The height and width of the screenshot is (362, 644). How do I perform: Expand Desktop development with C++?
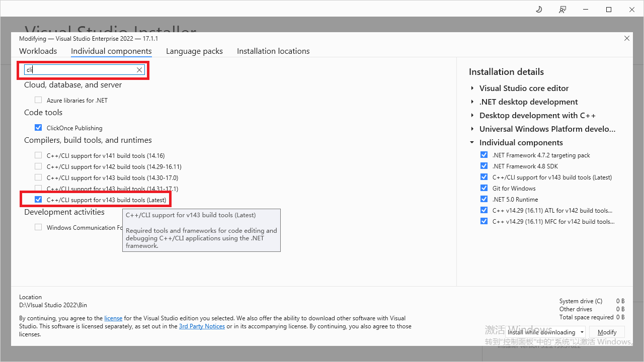coord(472,115)
